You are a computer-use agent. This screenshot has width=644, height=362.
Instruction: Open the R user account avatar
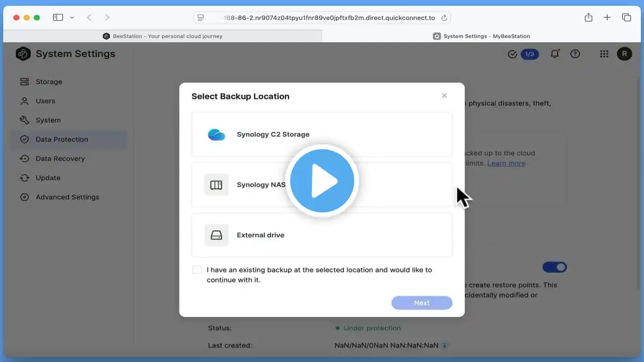coord(624,54)
